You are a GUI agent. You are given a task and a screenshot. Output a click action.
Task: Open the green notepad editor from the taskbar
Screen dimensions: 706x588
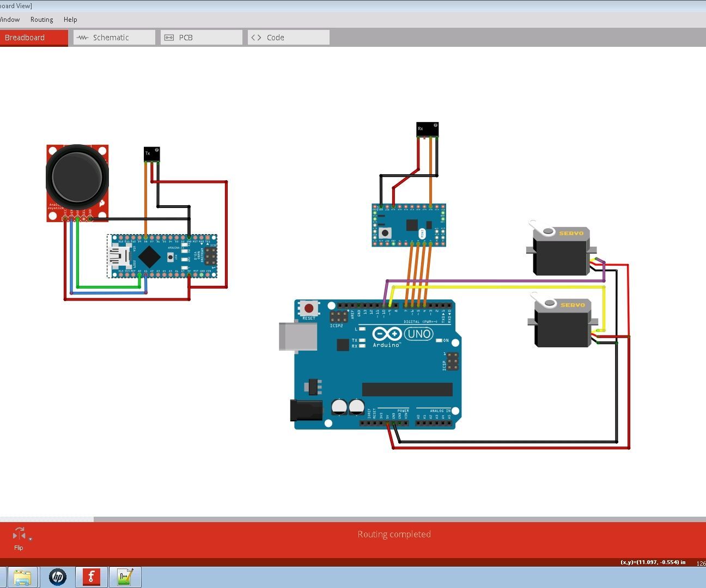point(125,576)
